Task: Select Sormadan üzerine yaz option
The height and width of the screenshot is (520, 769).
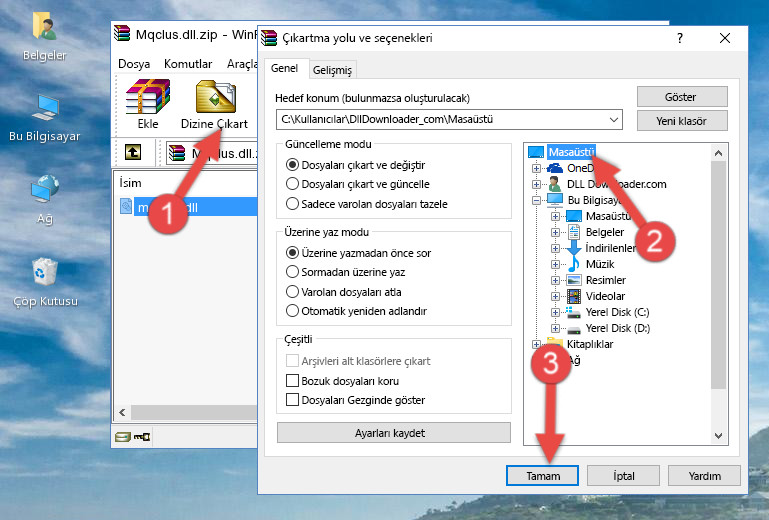Action: [x=292, y=272]
